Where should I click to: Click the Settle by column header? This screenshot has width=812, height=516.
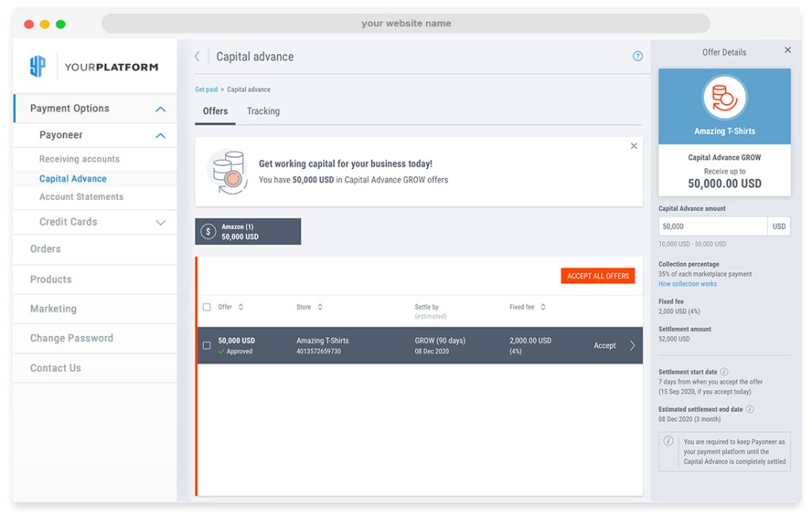tap(427, 307)
